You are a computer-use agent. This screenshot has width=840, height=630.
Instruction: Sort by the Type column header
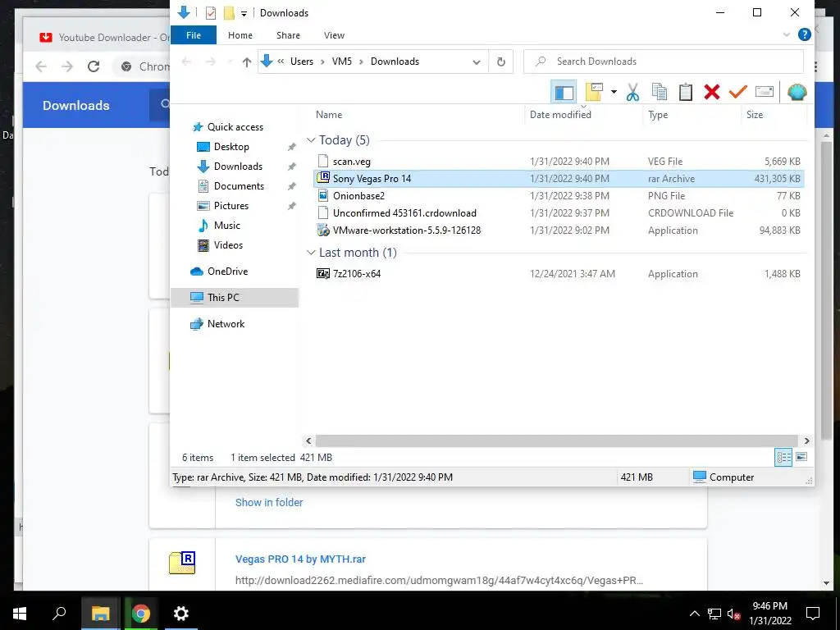[658, 115]
